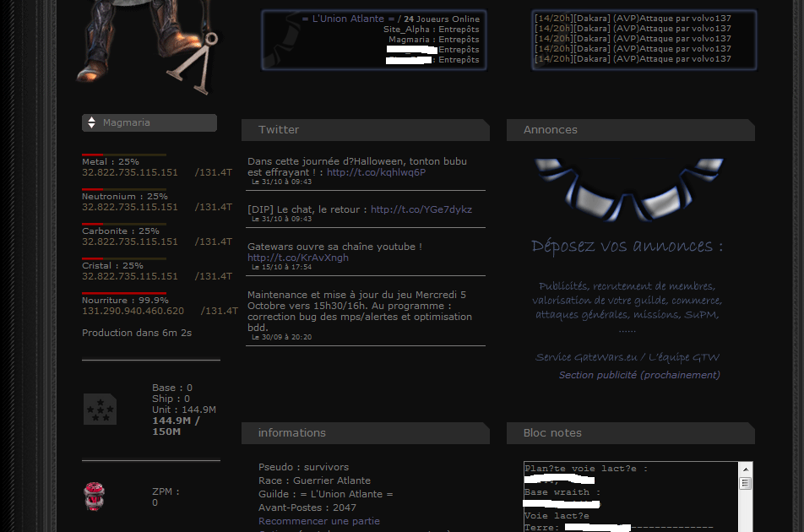Open the Magmaria planet selector dropdown
804x532 pixels.
pos(149,123)
